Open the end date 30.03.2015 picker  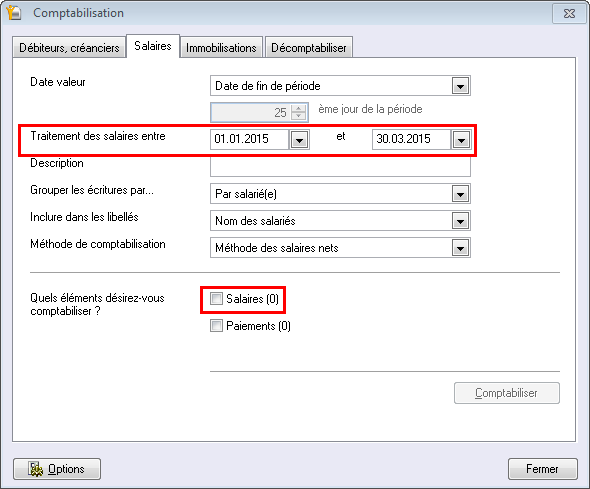pos(461,140)
